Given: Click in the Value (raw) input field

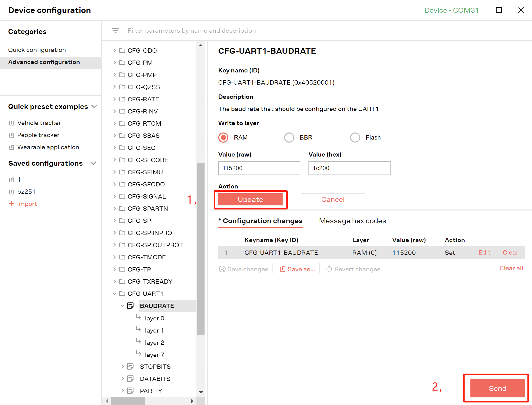Looking at the screenshot, I should click(259, 168).
